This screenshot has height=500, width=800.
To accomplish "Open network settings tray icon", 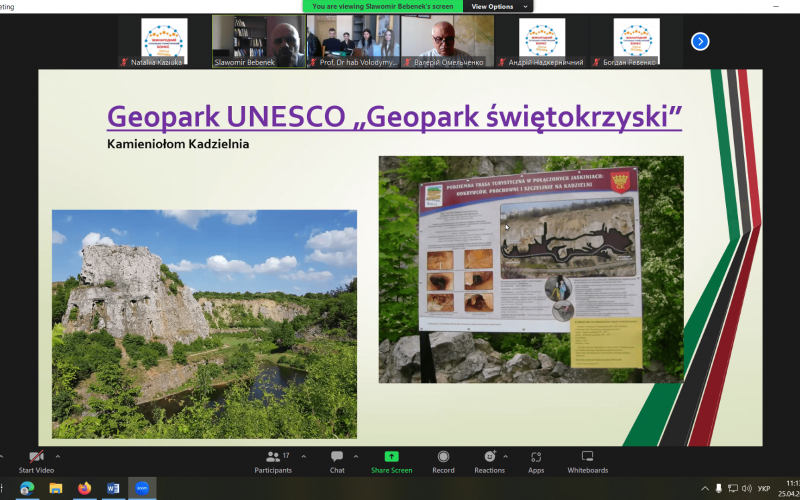I will point(733,489).
